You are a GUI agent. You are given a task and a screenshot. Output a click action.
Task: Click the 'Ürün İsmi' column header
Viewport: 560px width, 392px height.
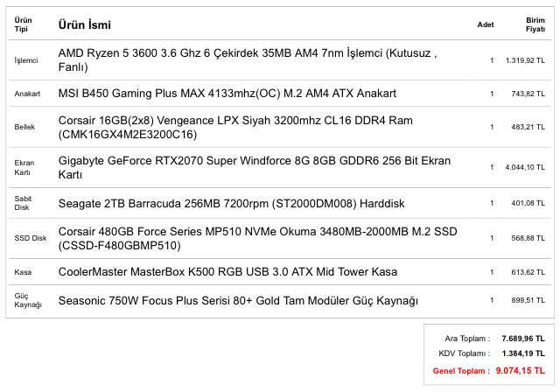[x=85, y=24]
